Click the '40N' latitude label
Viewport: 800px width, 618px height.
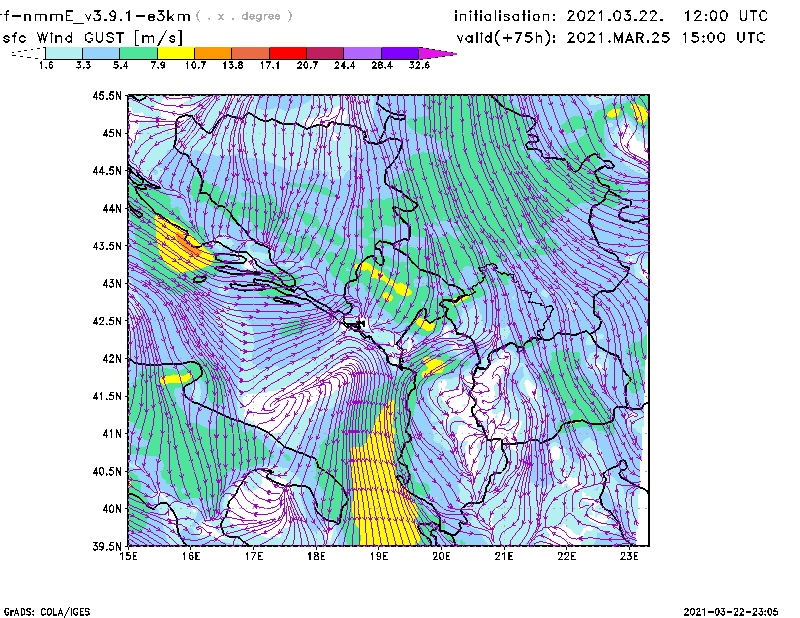(x=112, y=509)
